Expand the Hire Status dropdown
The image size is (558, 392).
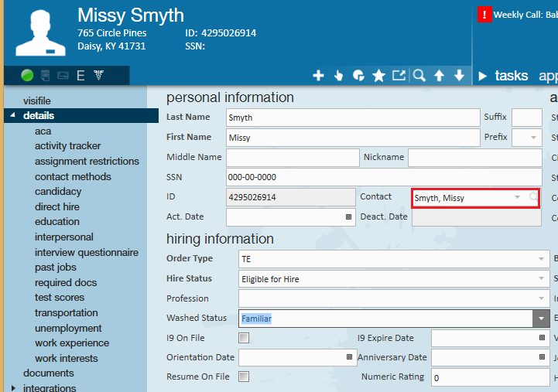pyautogui.click(x=541, y=278)
